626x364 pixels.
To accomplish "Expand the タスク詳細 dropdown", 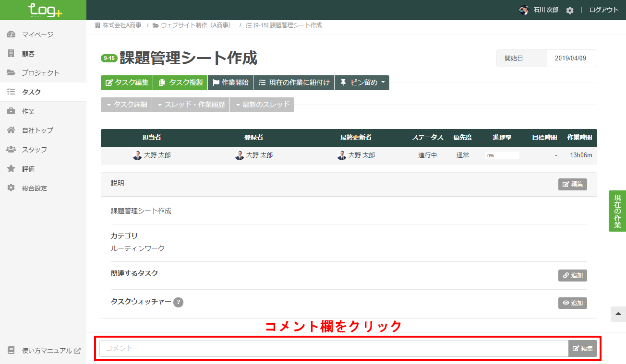I will [x=126, y=104].
